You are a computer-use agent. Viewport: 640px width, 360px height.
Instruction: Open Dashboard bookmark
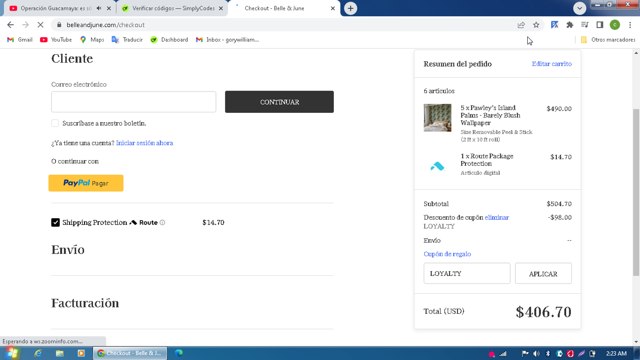(x=169, y=40)
